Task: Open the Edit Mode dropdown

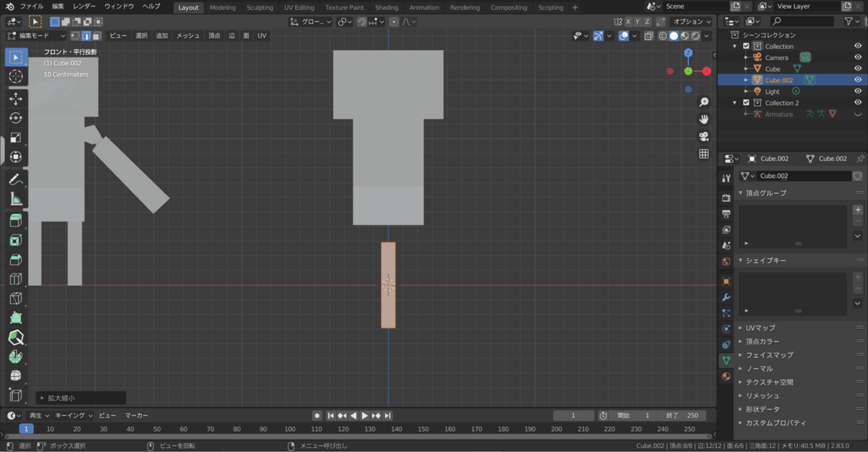Action: [36, 35]
